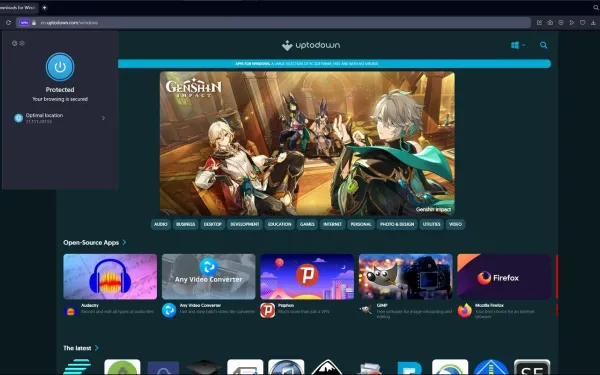Click the snapshot camera toolbar icon
The image size is (600, 375).
coord(550,23)
